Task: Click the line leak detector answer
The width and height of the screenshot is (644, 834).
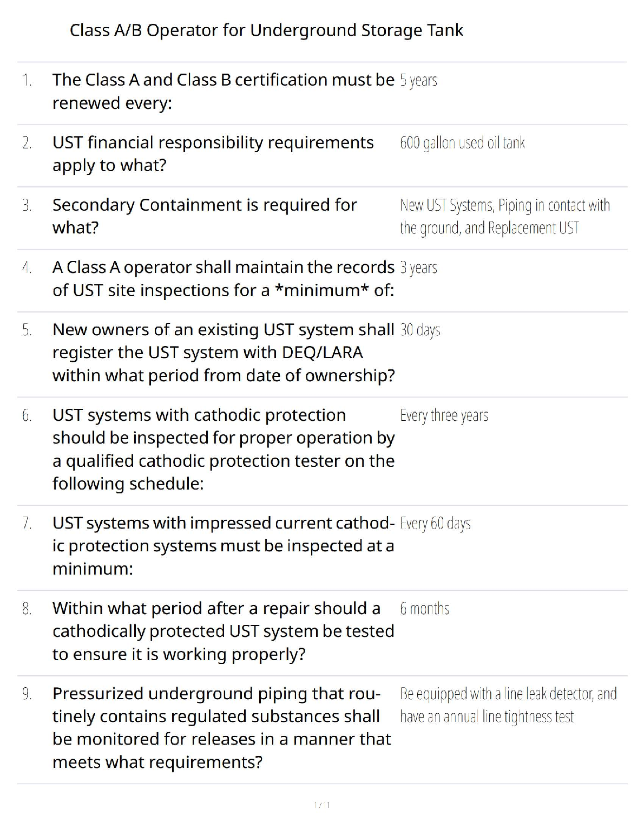Action: [x=508, y=705]
